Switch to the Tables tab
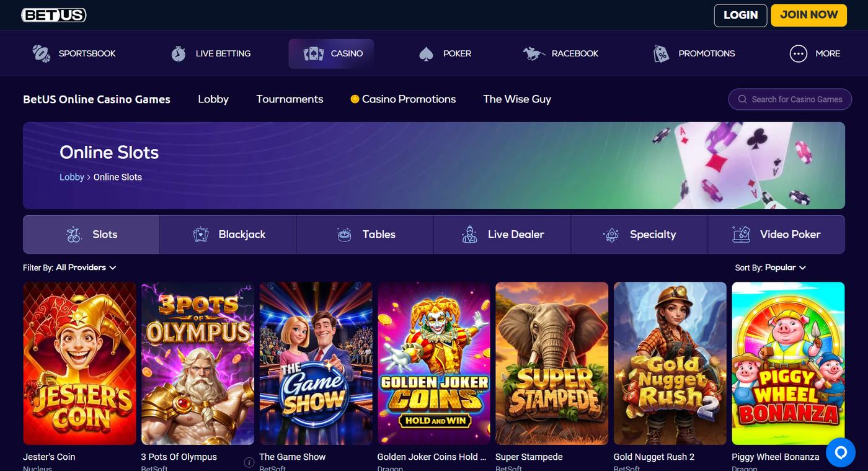 click(365, 235)
